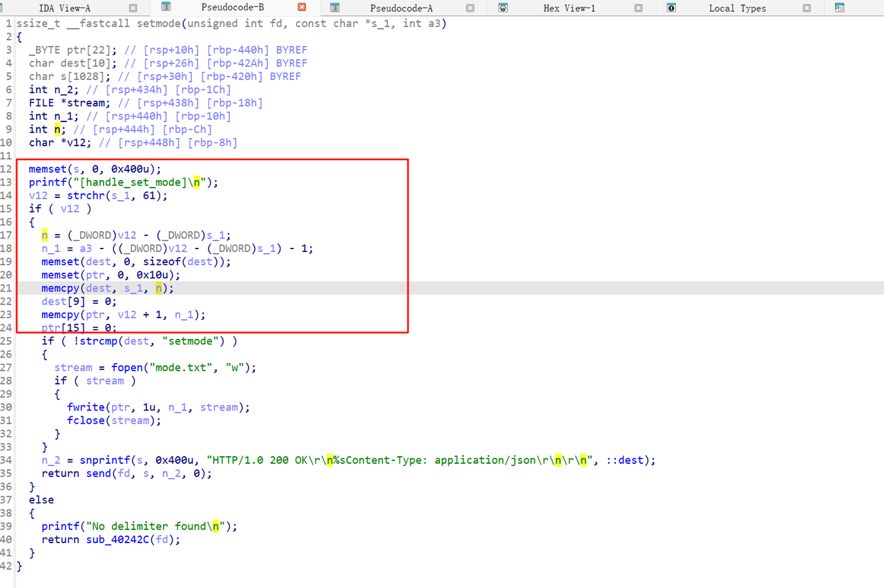Click the Pseudocode-A tab icon
Screen dimensions: 884x588
335,8
